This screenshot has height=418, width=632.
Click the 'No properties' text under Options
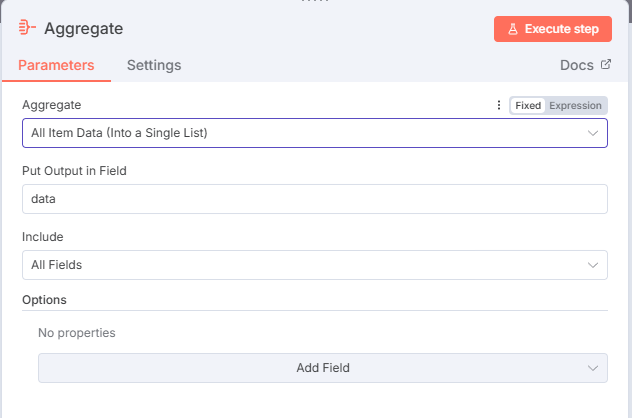click(x=77, y=332)
